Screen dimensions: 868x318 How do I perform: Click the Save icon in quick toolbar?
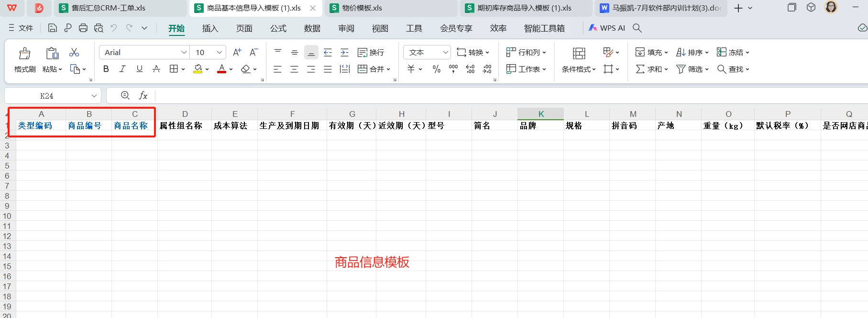coord(53,28)
